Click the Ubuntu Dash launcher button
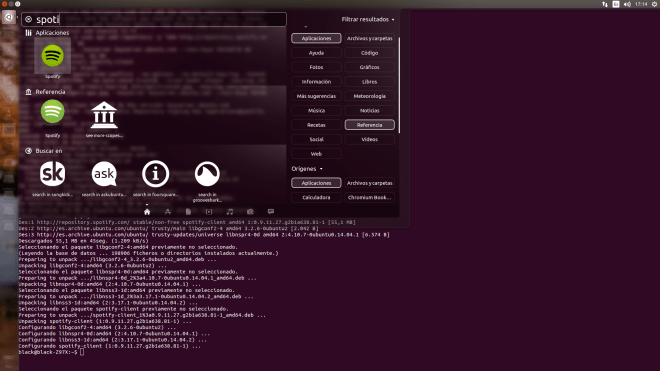Viewport: 660px width, 371px height. tap(9, 17)
